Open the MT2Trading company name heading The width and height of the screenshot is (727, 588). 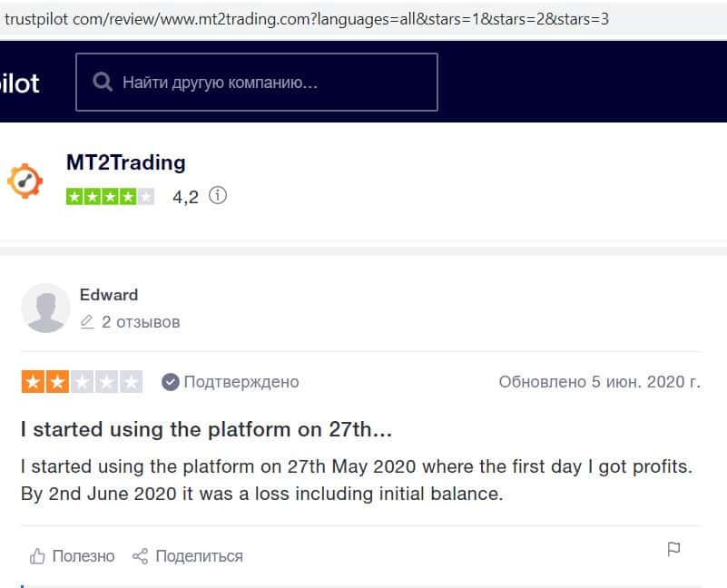pos(125,163)
